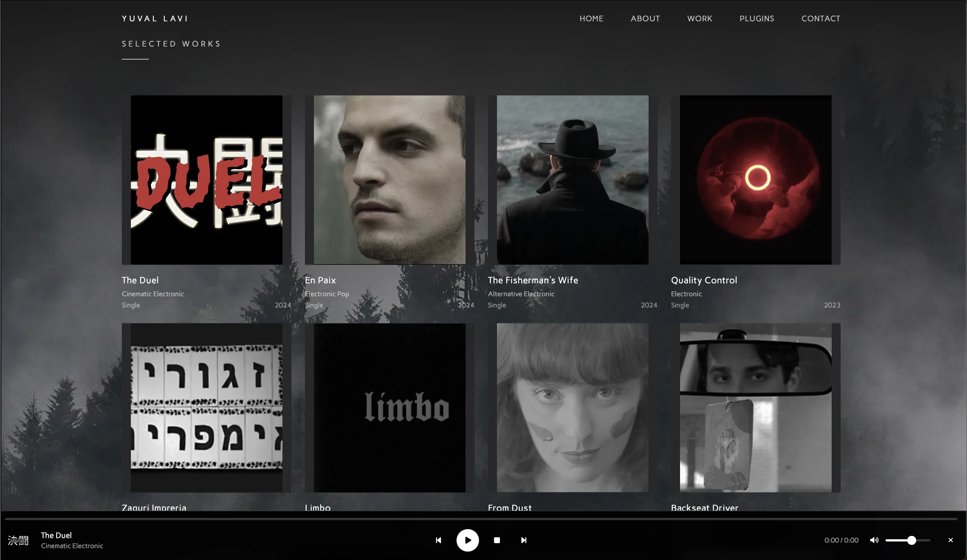Open the CONTACT page
The height and width of the screenshot is (560, 967).
coord(821,19)
